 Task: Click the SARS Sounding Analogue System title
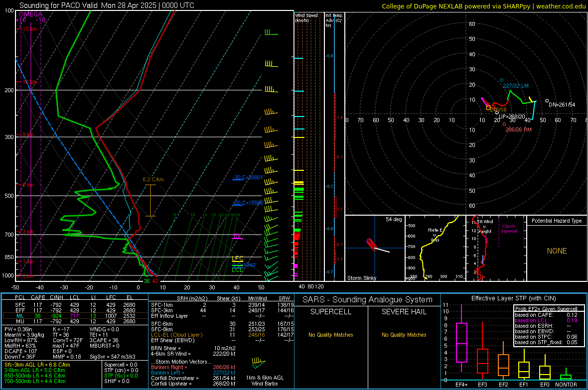[x=367, y=300]
